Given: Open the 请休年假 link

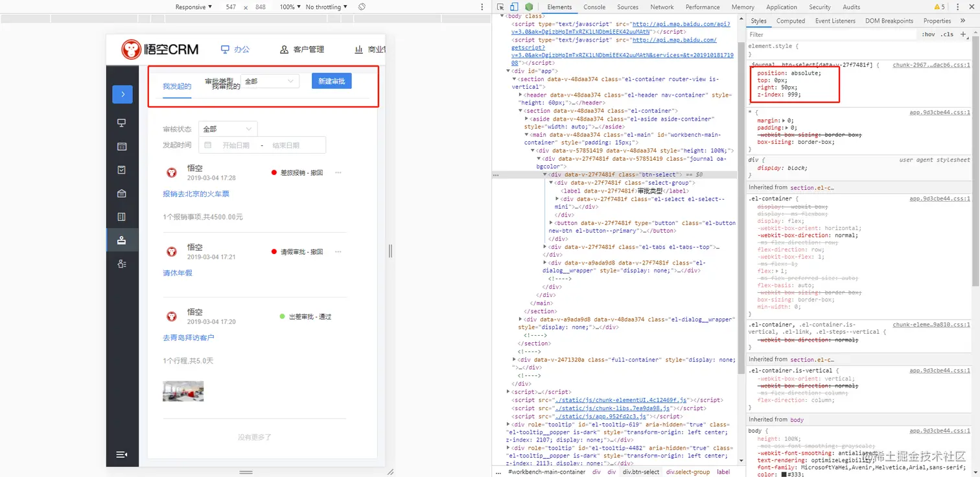Looking at the screenshot, I should pyautogui.click(x=178, y=273).
